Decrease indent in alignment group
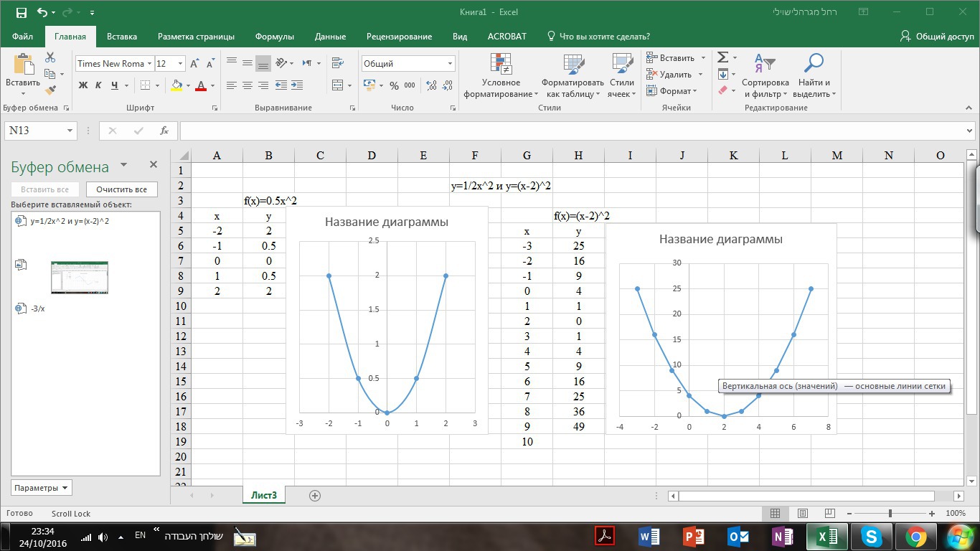The width and height of the screenshot is (980, 551). (x=281, y=85)
